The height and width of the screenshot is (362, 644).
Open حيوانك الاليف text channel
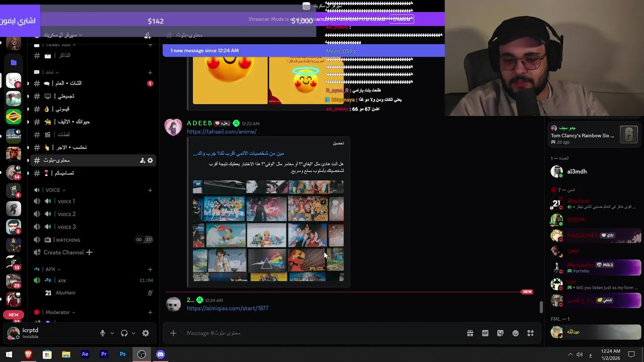(x=94, y=122)
